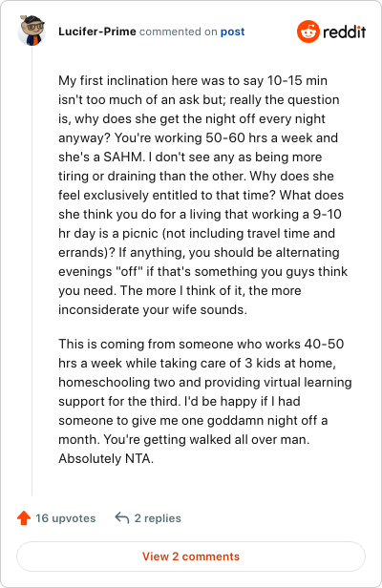The width and height of the screenshot is (382, 588).
Task: Click the line mentioning 'she's a SAHM'
Action: pyautogui.click(x=190, y=157)
